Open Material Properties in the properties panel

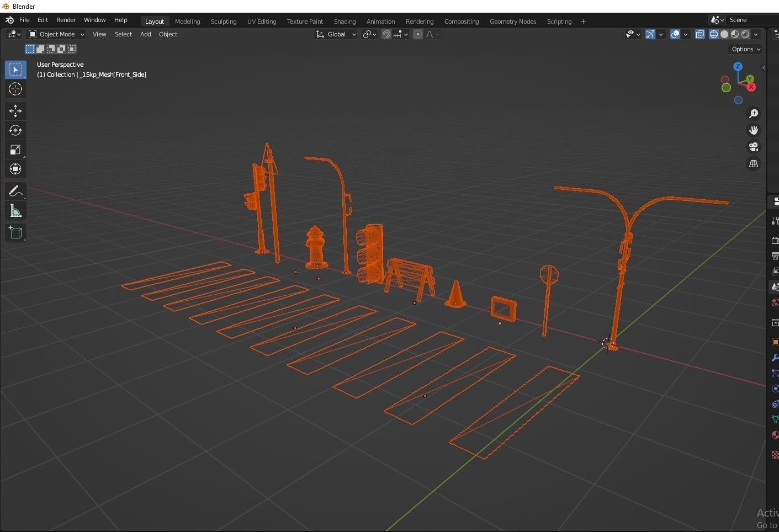pyautogui.click(x=775, y=435)
